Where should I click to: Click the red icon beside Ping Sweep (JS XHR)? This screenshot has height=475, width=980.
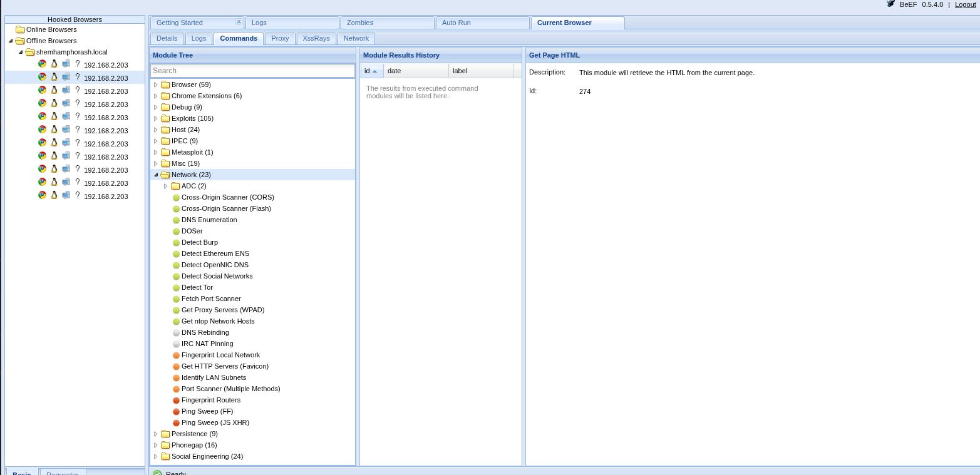coord(176,423)
